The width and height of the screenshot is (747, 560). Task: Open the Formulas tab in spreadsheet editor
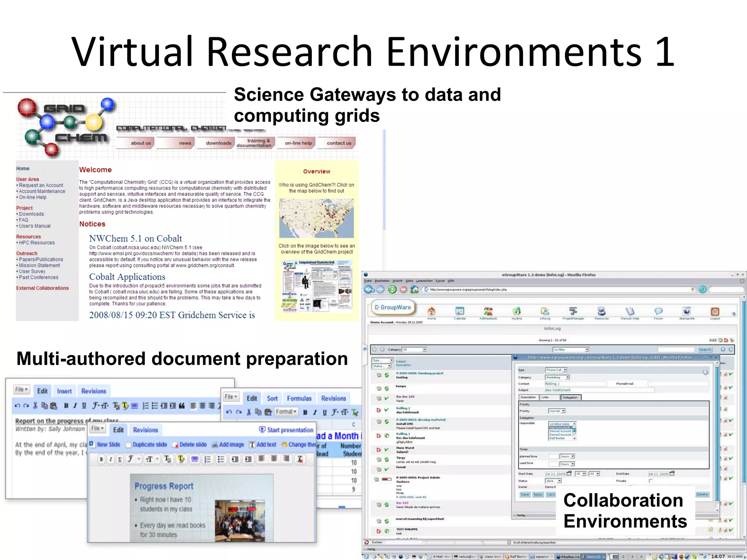pyautogui.click(x=299, y=398)
